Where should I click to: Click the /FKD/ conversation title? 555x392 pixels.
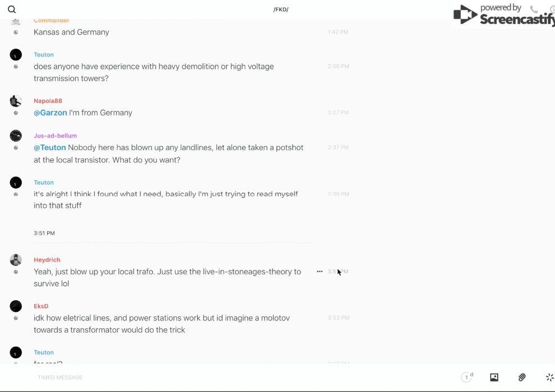click(x=280, y=10)
